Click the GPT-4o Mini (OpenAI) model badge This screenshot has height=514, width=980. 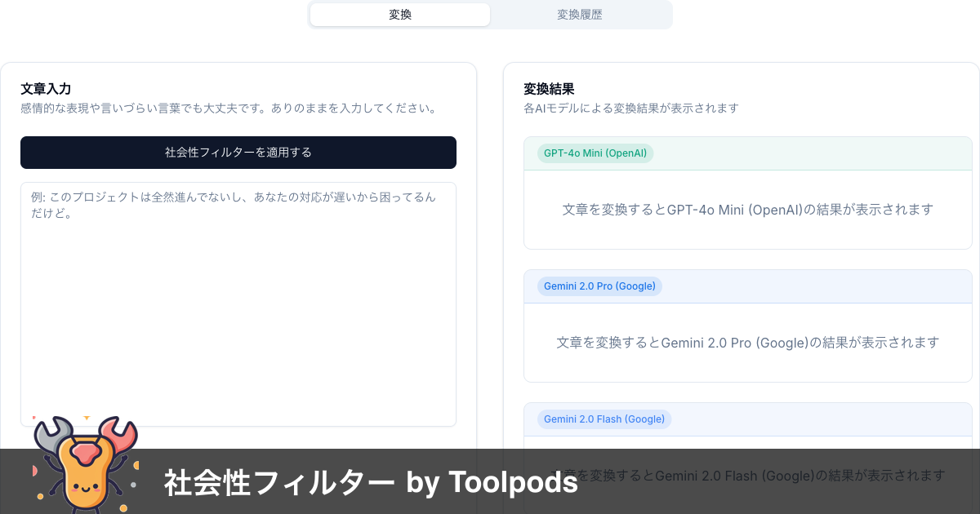click(x=595, y=153)
